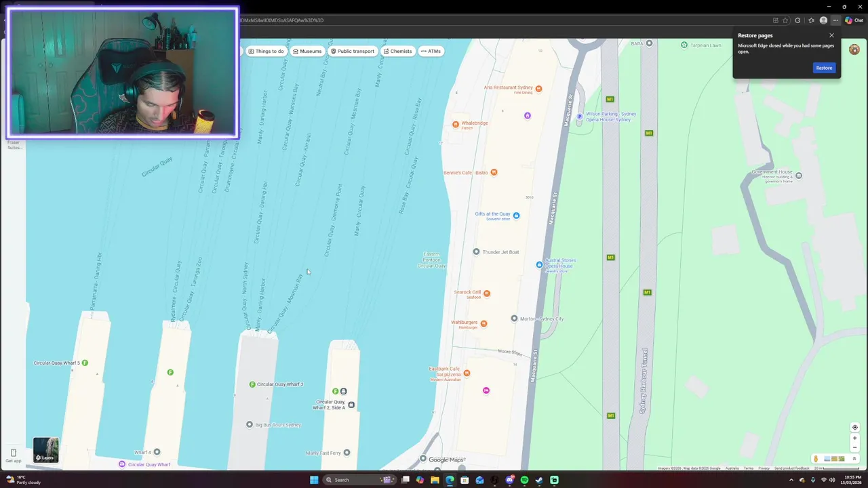Image resolution: width=868 pixels, height=488 pixels.
Task: Click the Get app button
Action: point(14,455)
